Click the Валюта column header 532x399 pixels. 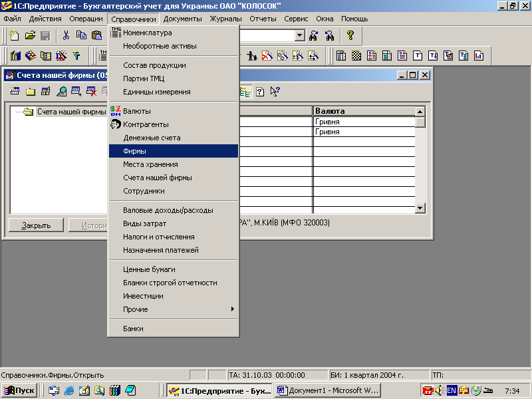point(364,111)
